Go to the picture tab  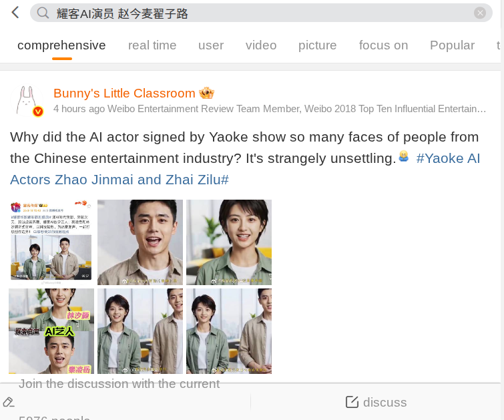pyautogui.click(x=318, y=45)
